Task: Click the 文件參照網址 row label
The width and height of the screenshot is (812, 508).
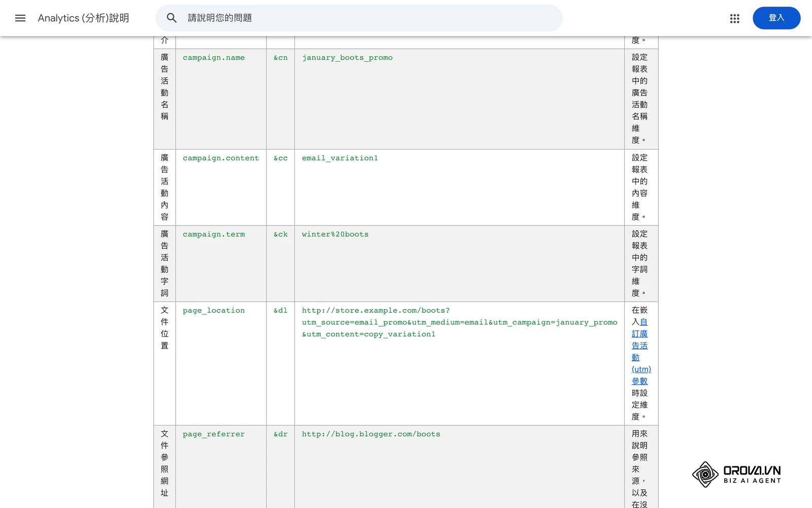Action: (x=164, y=463)
